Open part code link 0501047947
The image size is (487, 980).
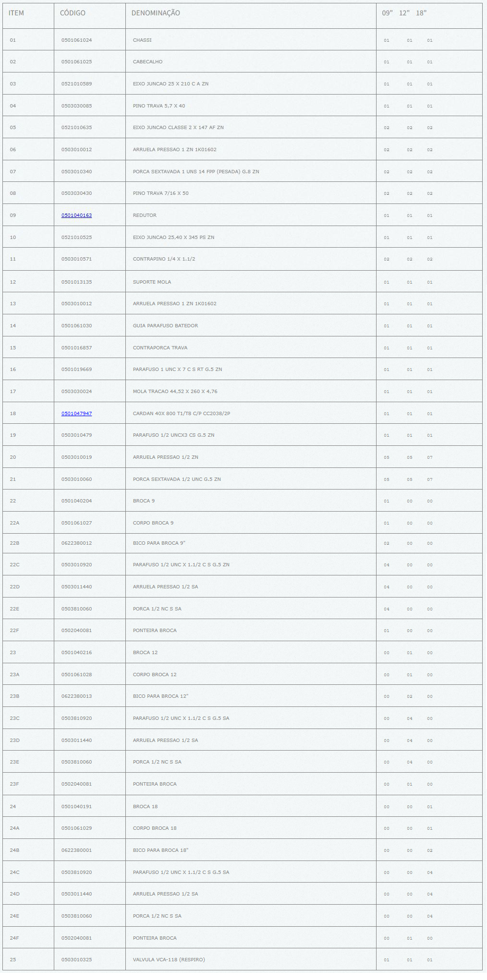click(x=76, y=414)
